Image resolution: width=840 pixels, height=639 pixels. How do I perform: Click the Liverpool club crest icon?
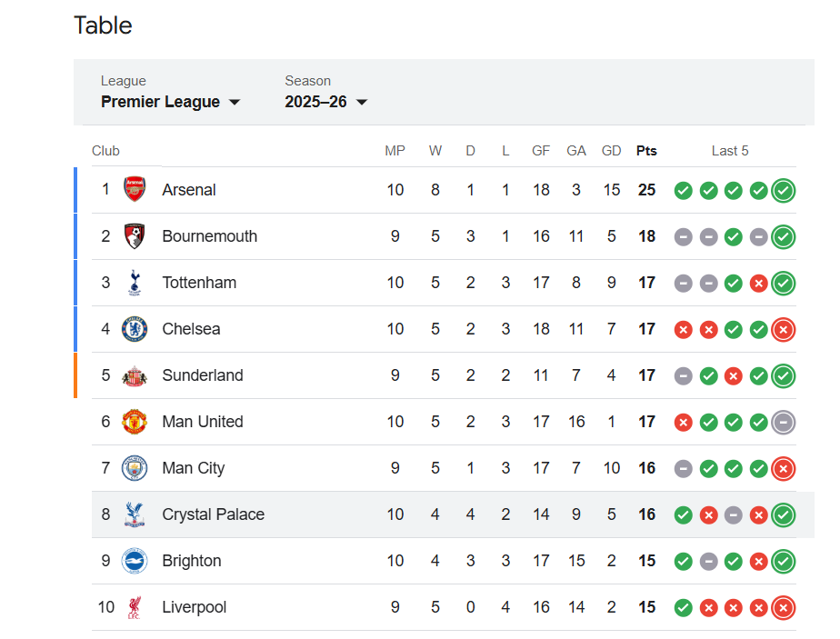(135, 607)
